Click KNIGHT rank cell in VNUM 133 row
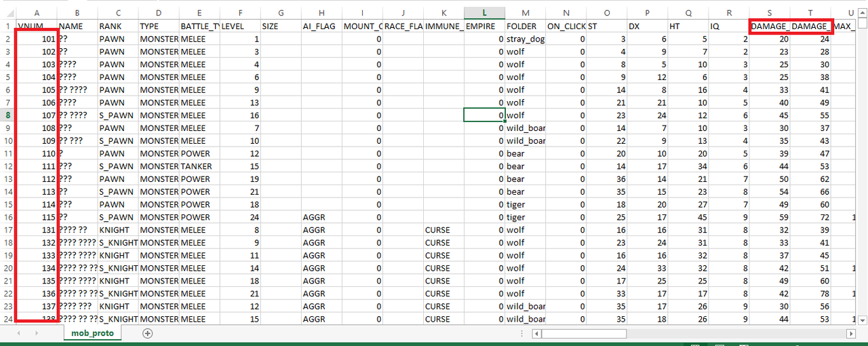The image size is (868, 346). [118, 255]
